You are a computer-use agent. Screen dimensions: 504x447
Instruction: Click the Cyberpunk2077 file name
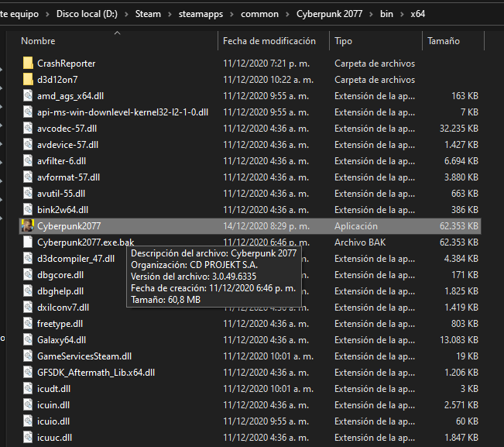69,226
